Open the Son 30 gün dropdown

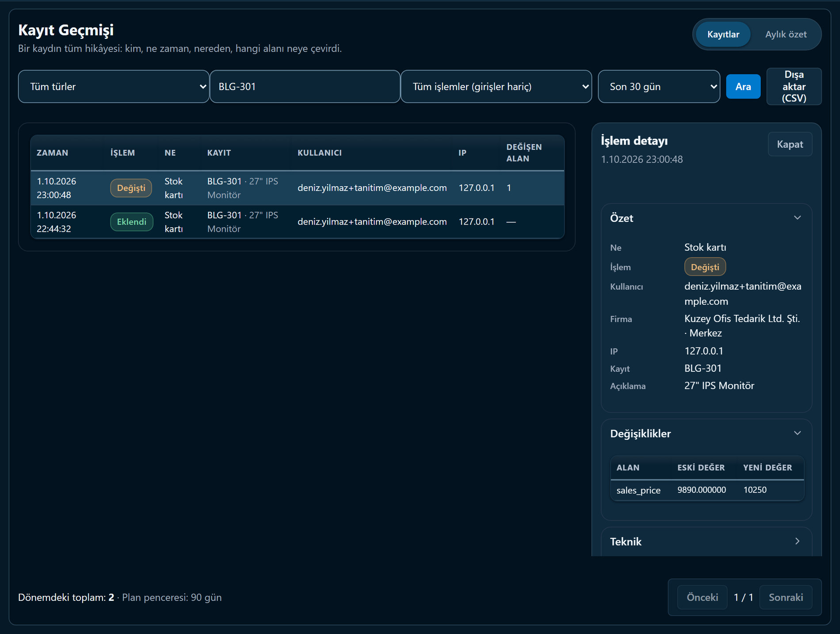click(659, 87)
